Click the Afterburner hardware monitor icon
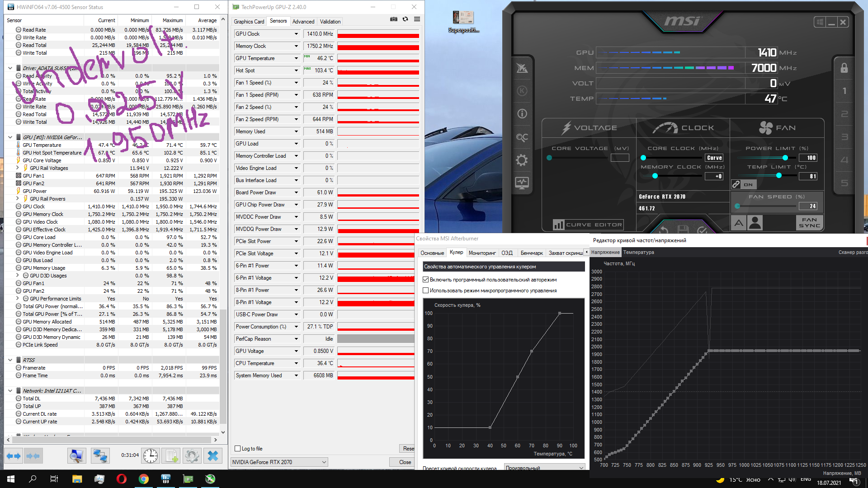The height and width of the screenshot is (488, 868). tap(522, 183)
